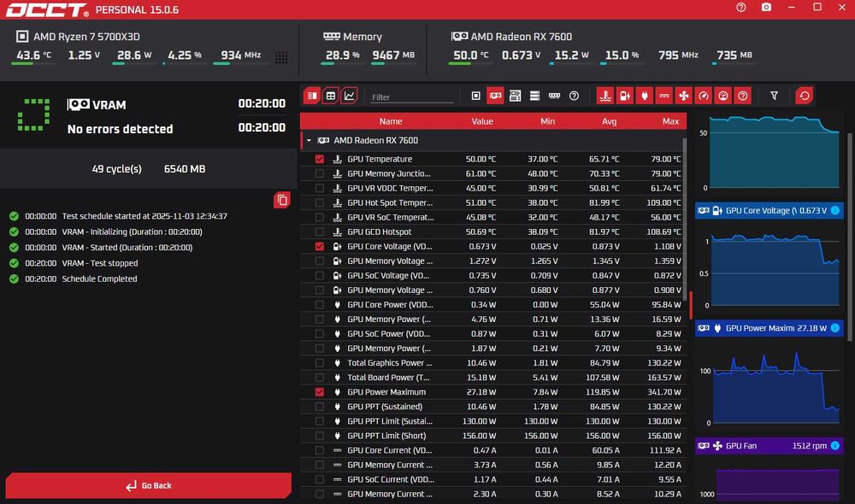Viewport: 855px width, 504px height.
Task: Check the Total Board Power checkbox
Action: click(320, 378)
